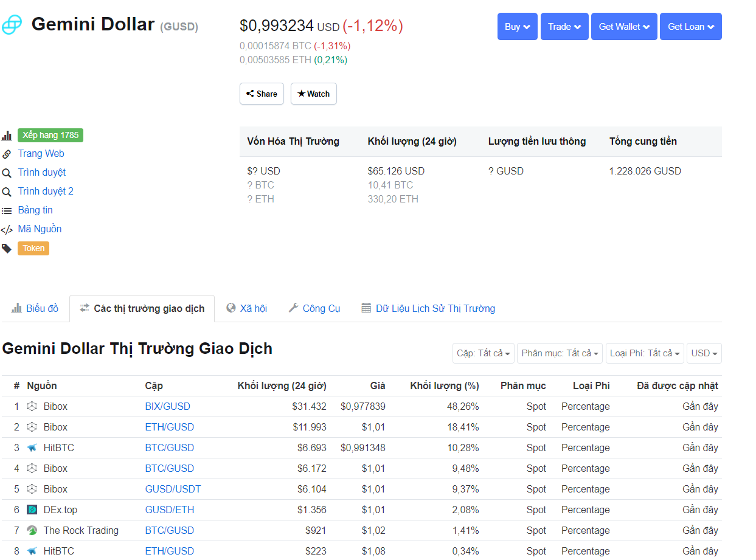The width and height of the screenshot is (756, 560).
Task: Open the Trade dropdown
Action: (564, 27)
